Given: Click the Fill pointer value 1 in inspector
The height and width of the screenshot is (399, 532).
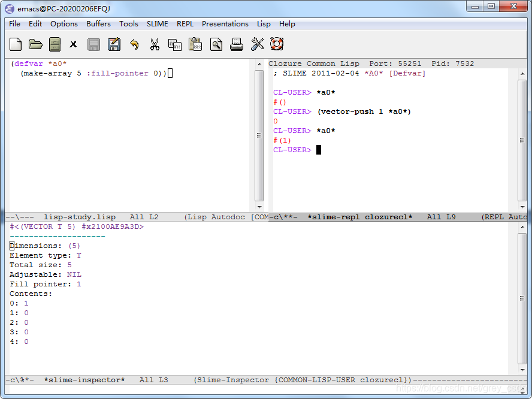Looking at the screenshot, I should point(78,284).
